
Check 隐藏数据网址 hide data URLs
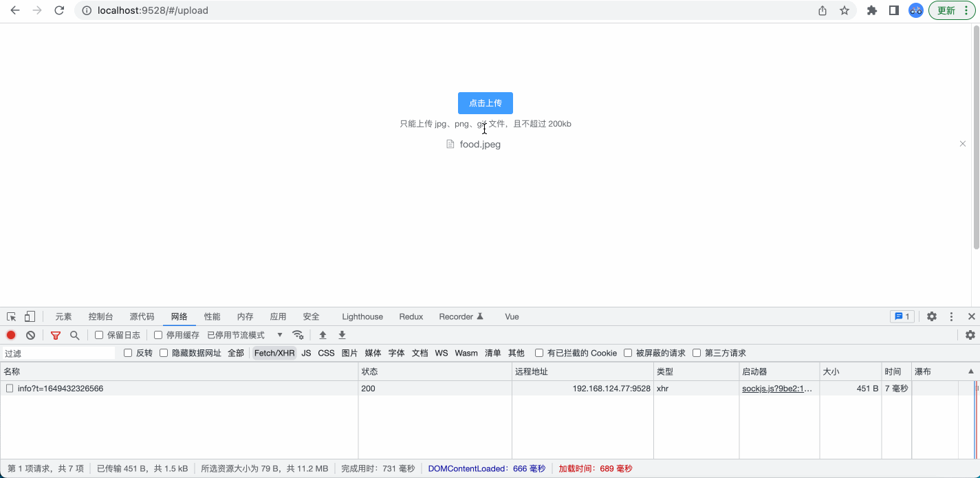pos(164,353)
